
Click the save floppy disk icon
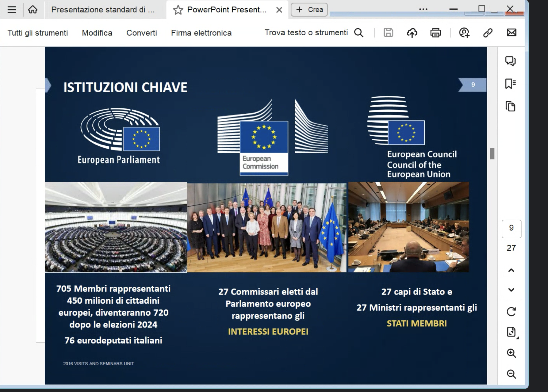coord(388,33)
